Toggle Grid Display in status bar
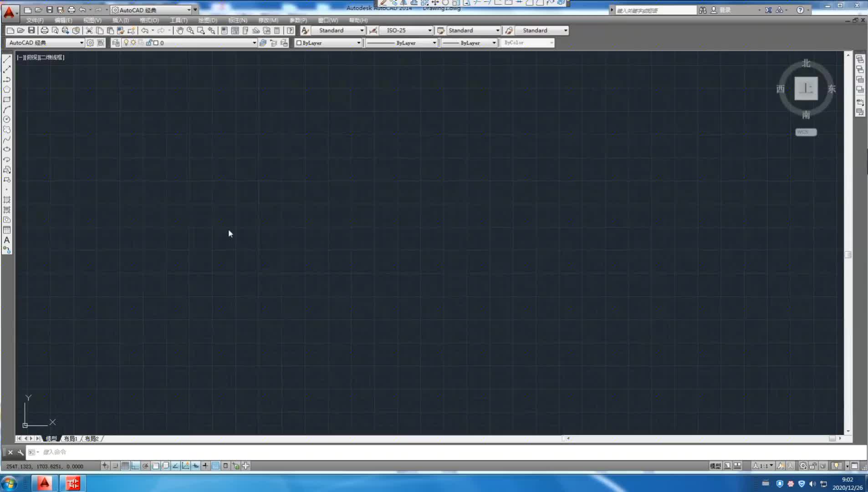 [125, 466]
